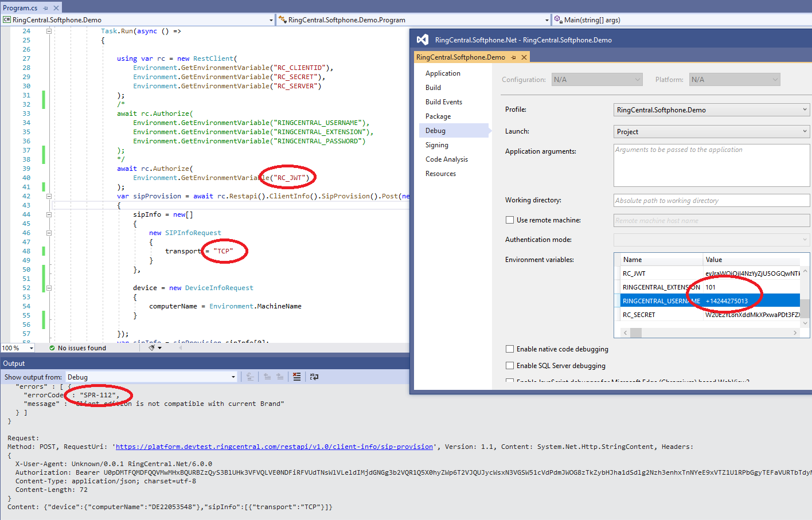
Task: Collapse the code block at line 42
Action: point(49,196)
